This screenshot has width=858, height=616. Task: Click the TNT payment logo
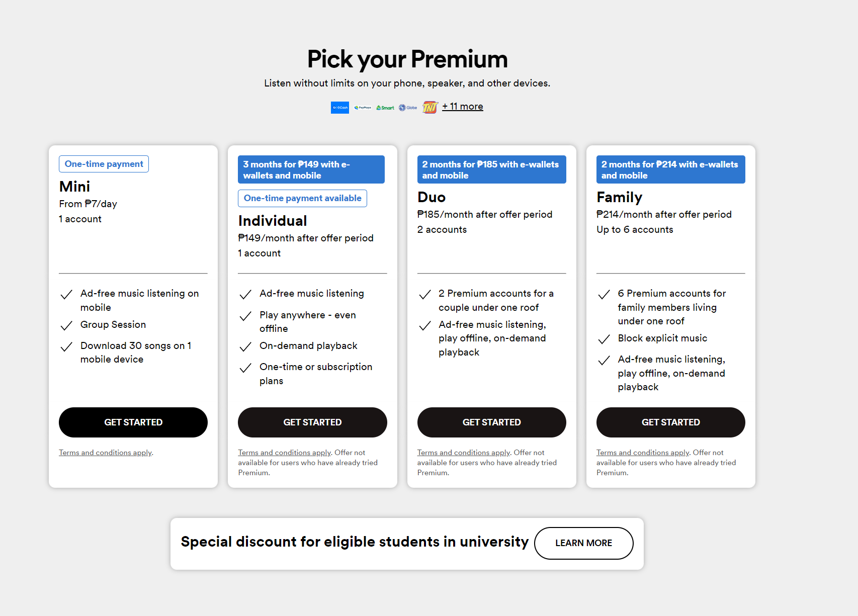[x=430, y=107]
